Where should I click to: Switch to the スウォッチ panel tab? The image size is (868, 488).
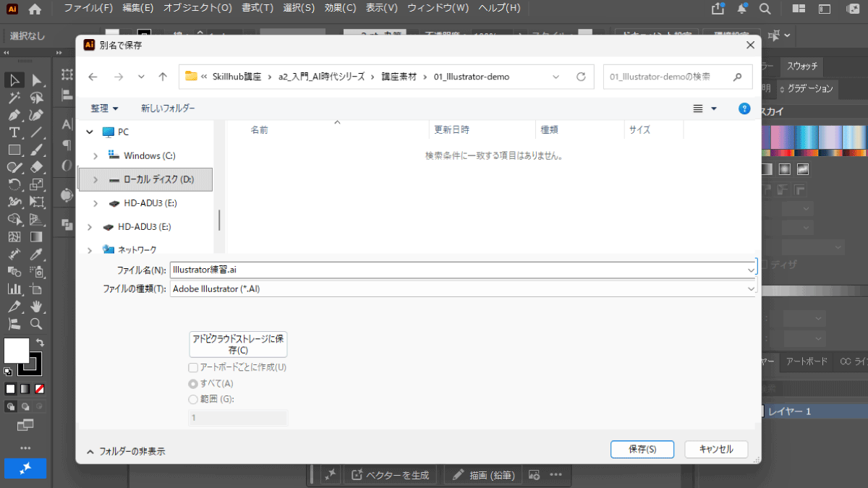pyautogui.click(x=802, y=67)
